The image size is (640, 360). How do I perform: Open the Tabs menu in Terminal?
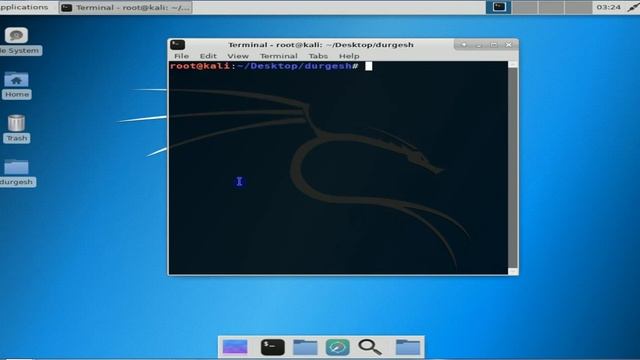(318, 56)
